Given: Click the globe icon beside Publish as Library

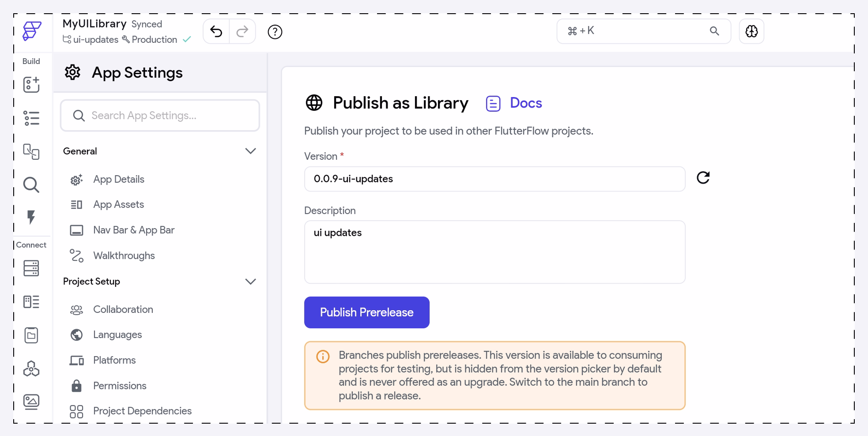Looking at the screenshot, I should pyautogui.click(x=314, y=103).
